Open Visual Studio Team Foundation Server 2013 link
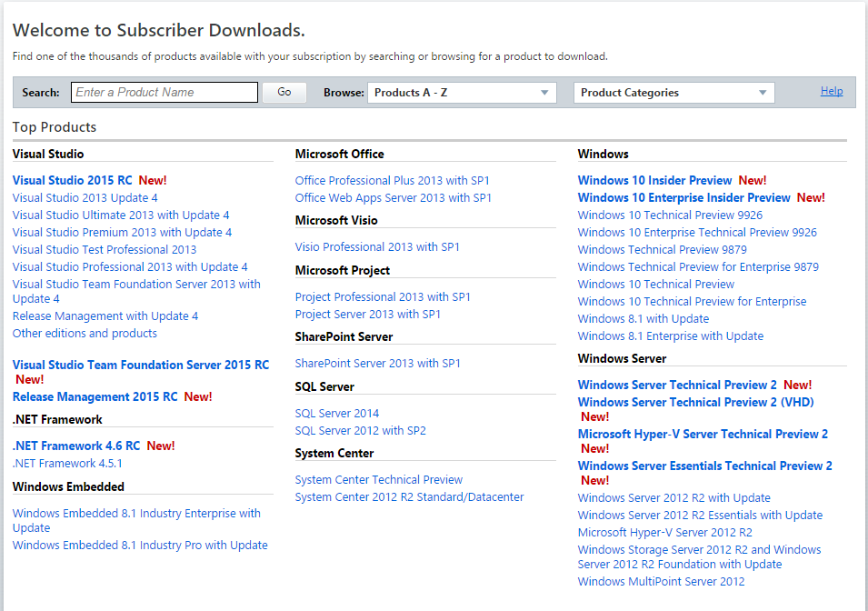 click(x=136, y=291)
